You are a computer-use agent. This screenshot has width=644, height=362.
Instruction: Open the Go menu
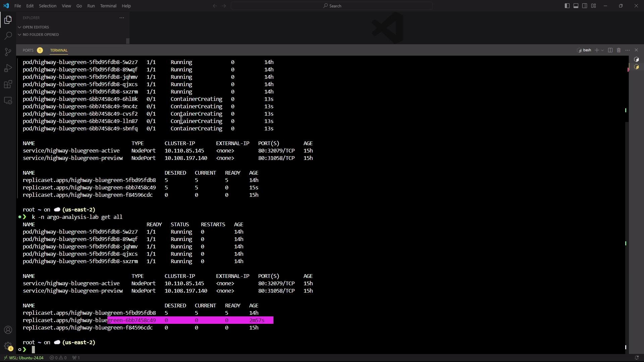point(79,6)
